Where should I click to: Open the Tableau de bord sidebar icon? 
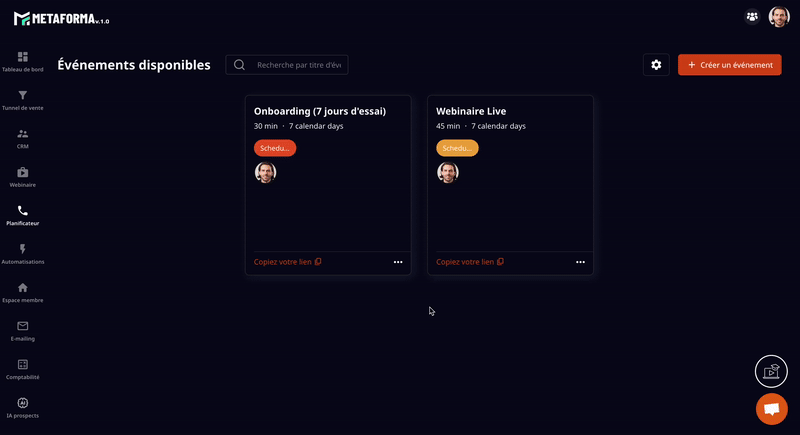point(22,58)
